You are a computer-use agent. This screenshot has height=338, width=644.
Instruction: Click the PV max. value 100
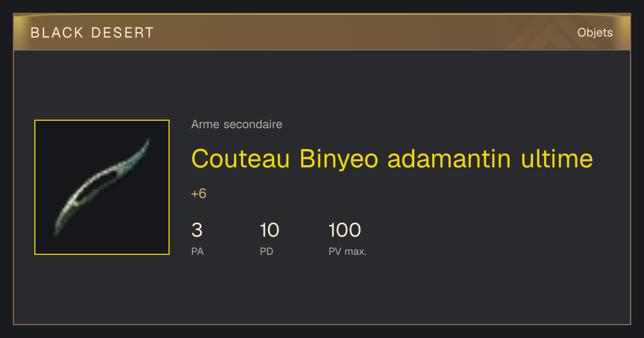[345, 230]
